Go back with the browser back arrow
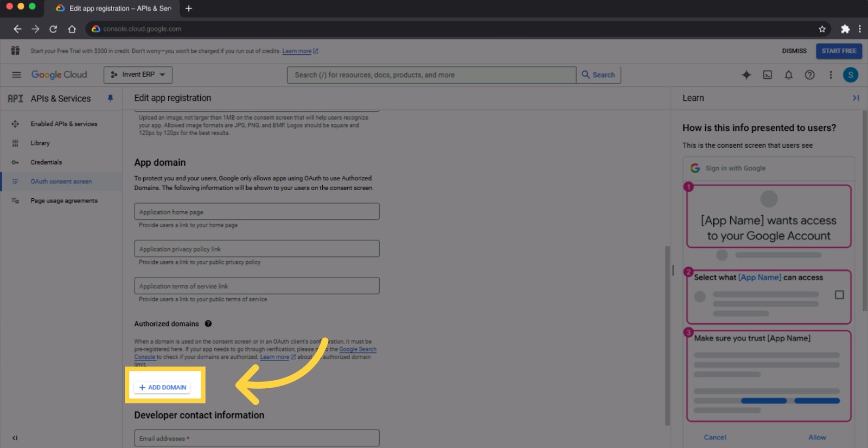The image size is (868, 448). point(17,29)
